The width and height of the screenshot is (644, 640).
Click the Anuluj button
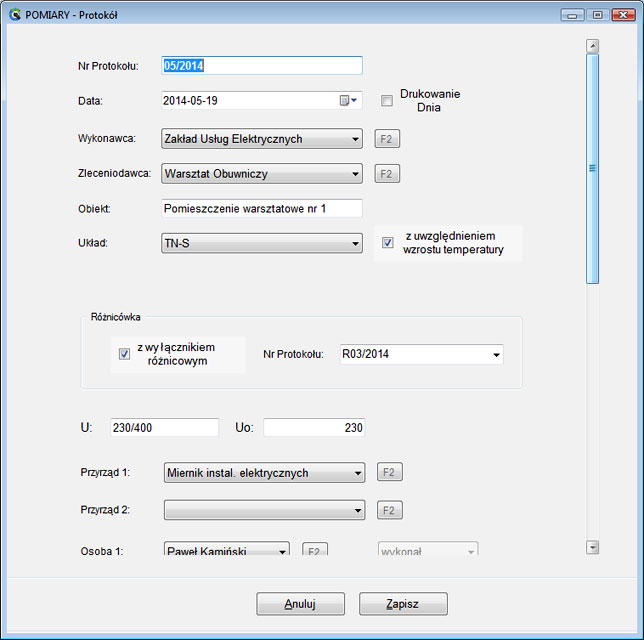pos(300,603)
